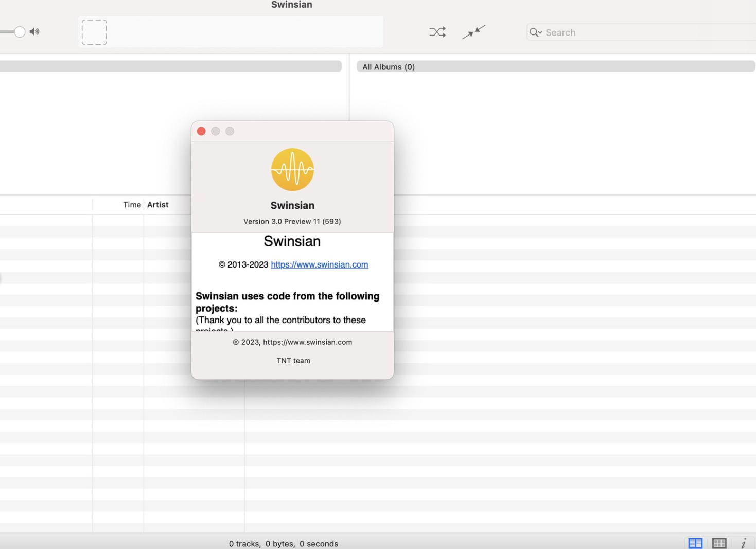
Task: Click the contributors text in the About dialog
Action: click(280, 320)
